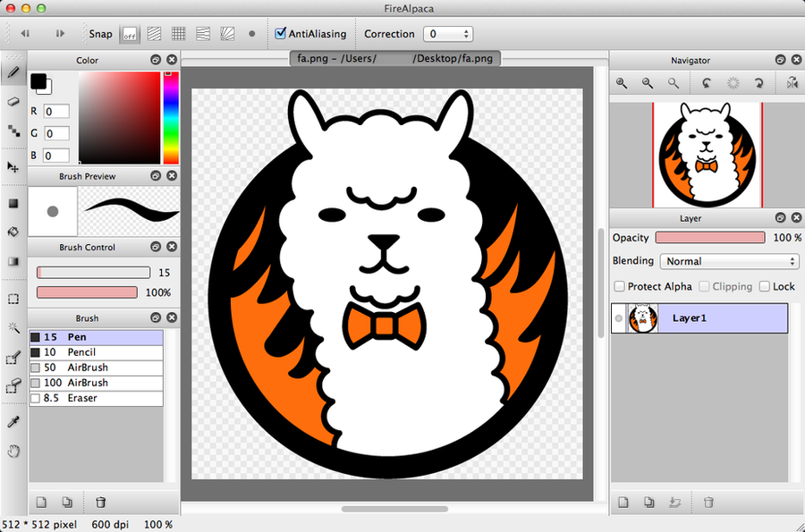The image size is (805, 532).
Task: Enable the Protect Alpha checkbox
Action: [x=620, y=286]
